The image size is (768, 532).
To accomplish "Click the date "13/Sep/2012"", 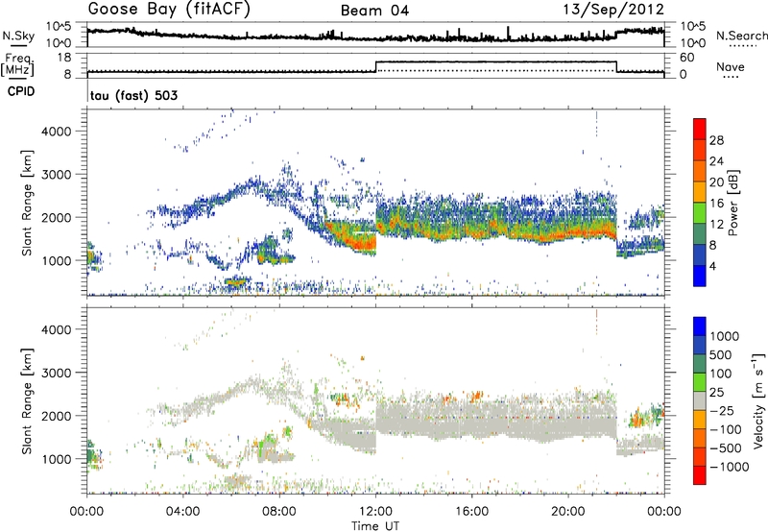I will point(613,10).
